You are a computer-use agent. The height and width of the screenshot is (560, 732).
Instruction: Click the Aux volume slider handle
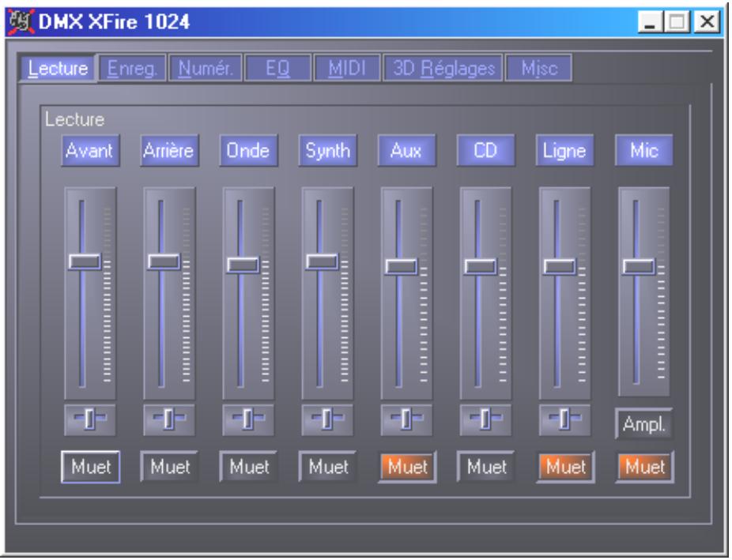pos(401,267)
